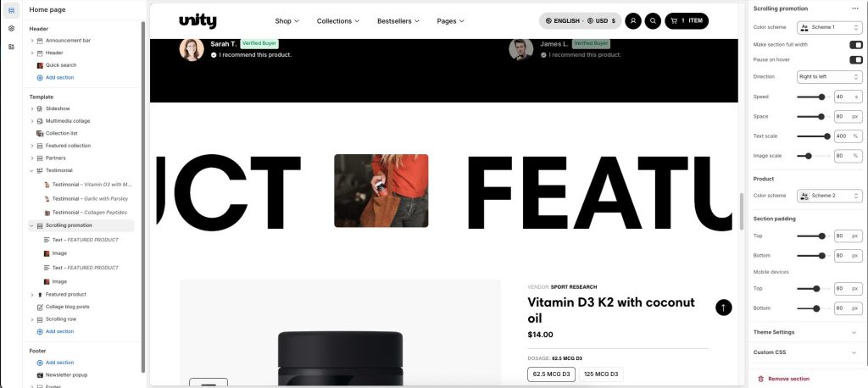Open theme settings gear icon in left rail

(11, 28)
